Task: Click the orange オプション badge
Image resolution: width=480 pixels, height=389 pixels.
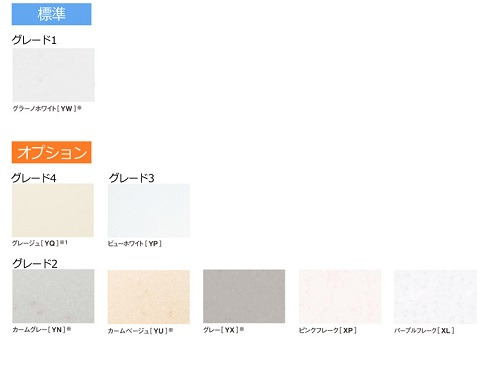Action: (52, 152)
